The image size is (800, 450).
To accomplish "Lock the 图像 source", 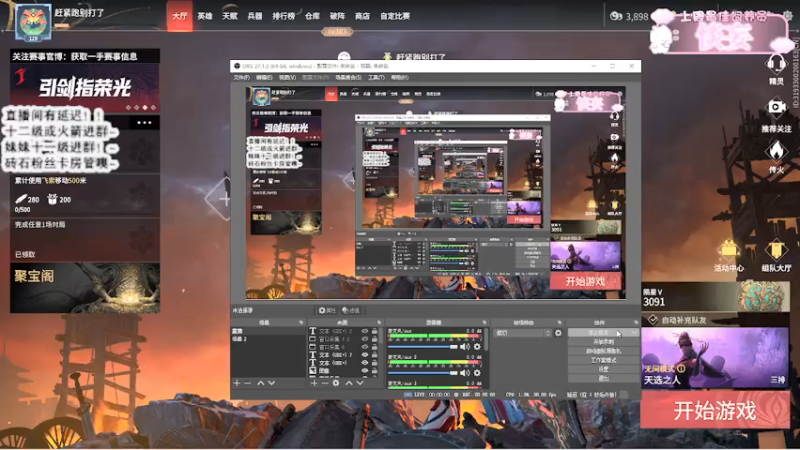I will [374, 370].
